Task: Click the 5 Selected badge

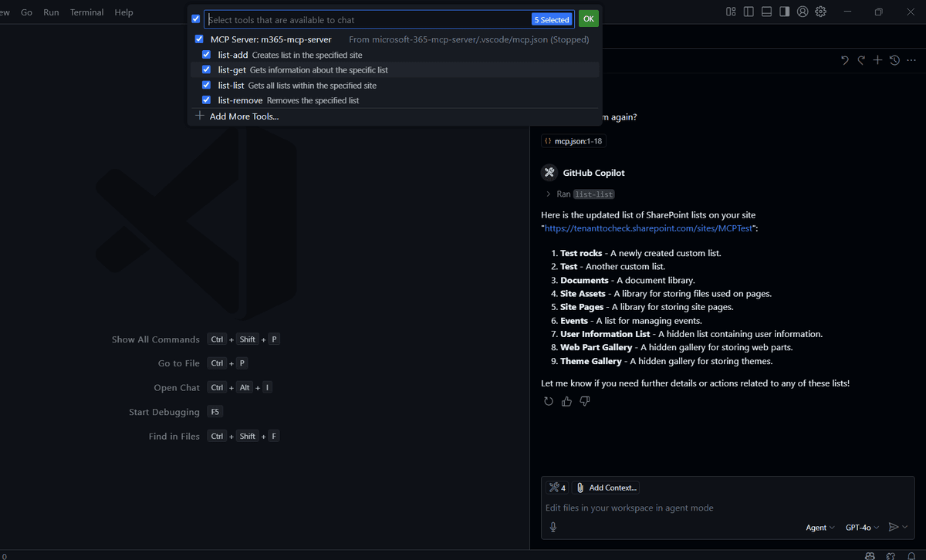Action: [553, 19]
